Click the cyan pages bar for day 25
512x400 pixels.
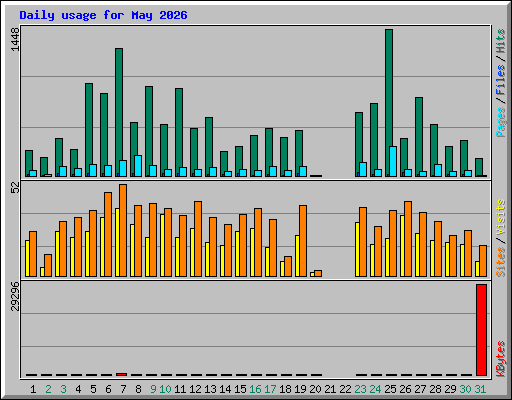click(x=393, y=161)
